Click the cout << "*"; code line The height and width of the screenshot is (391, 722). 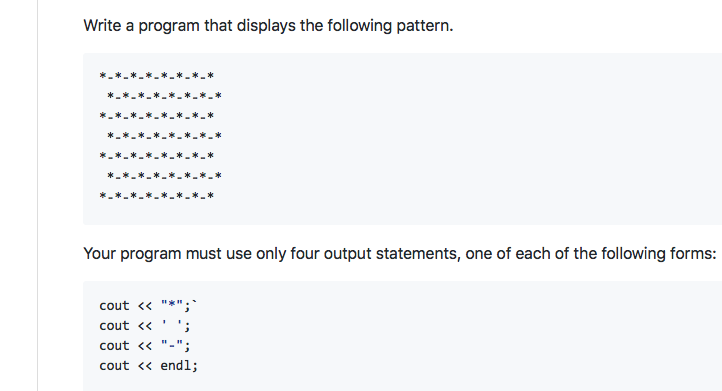148,305
